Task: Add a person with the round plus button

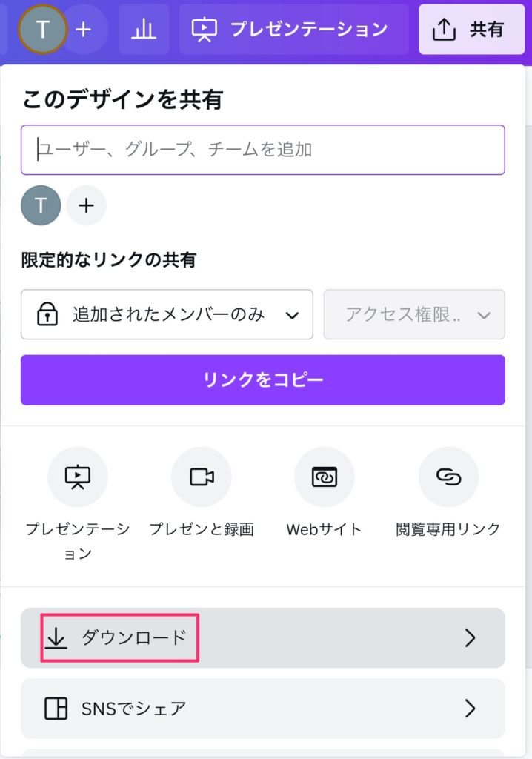Action: [x=86, y=205]
